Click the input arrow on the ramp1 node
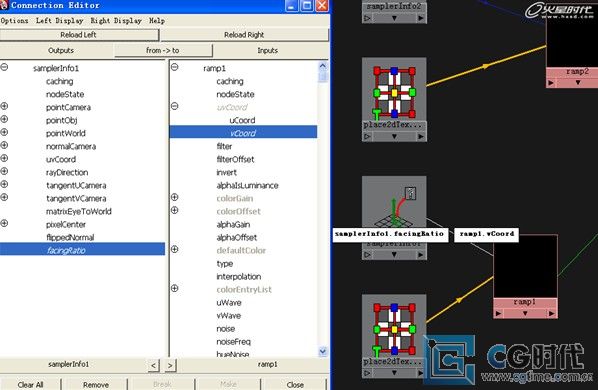This screenshot has width=598, height=390. coord(498,313)
